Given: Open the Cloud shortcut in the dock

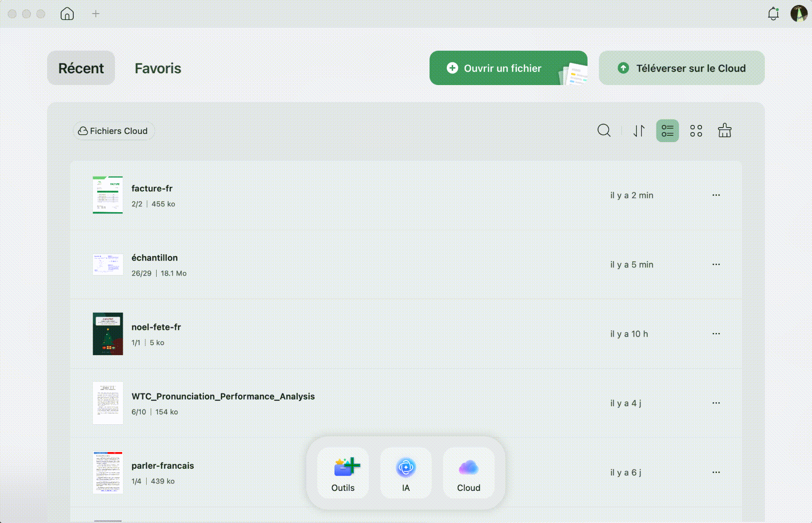Looking at the screenshot, I should click(x=468, y=473).
